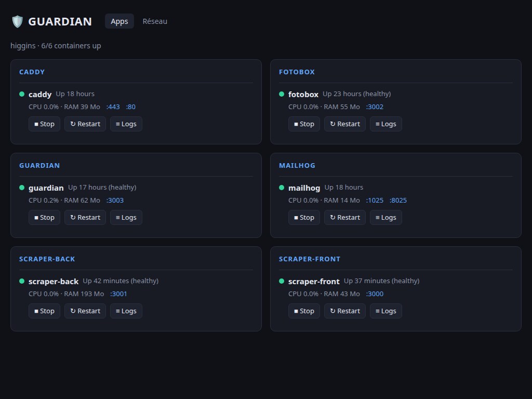Restart the guardian container

(85, 218)
